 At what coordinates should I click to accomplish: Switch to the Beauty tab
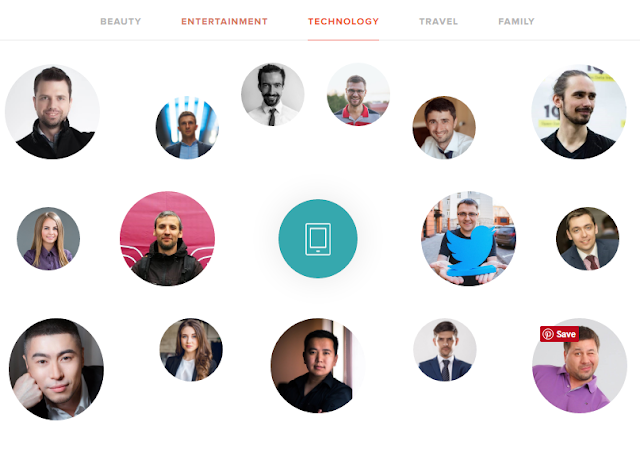(x=120, y=21)
